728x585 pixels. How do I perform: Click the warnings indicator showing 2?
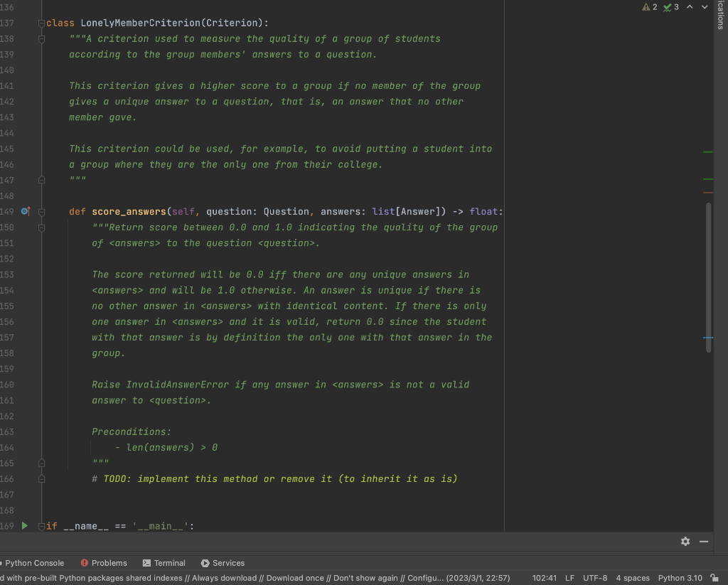pos(650,7)
